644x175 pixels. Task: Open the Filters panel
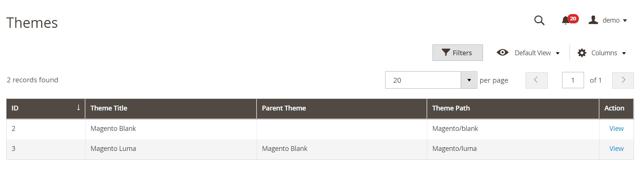pyautogui.click(x=457, y=53)
